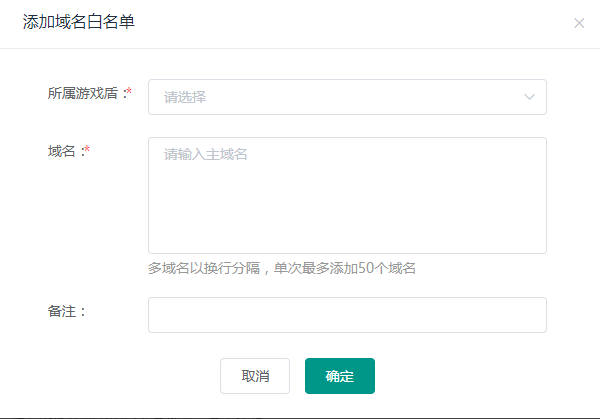The image size is (600, 419).
Task: Click the 请输入主域名 placeholder text
Action: [x=205, y=154]
